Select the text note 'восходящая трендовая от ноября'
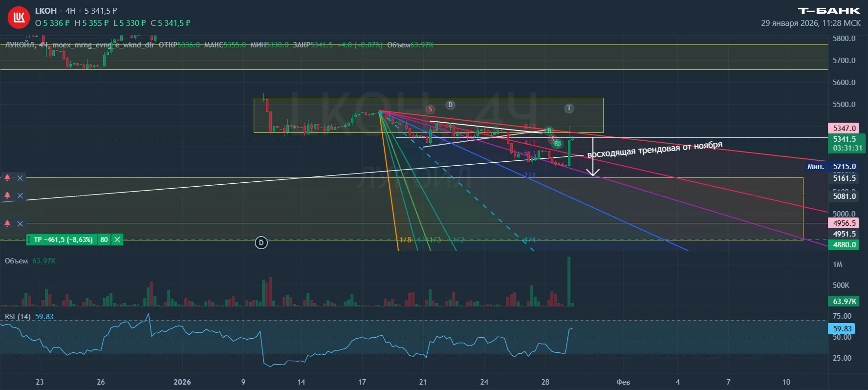 [x=654, y=150]
